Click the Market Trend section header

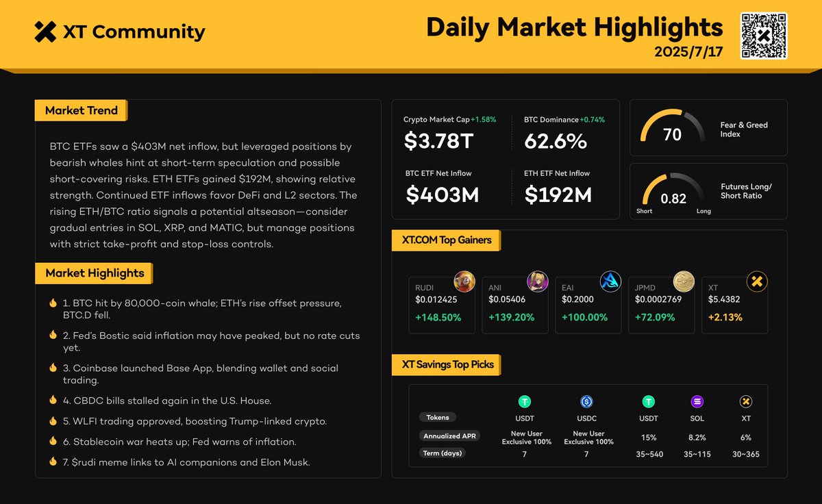81,110
